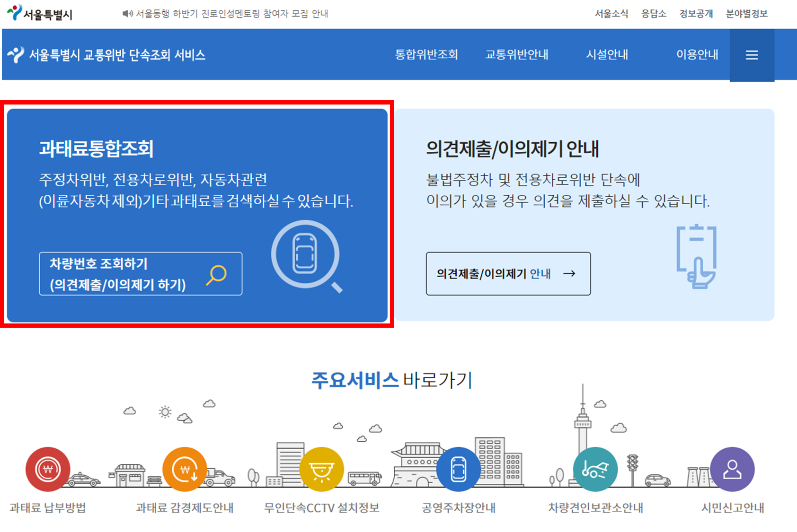Open the 이용안내 menu
Screen dimensions: 797x532
[x=697, y=55]
